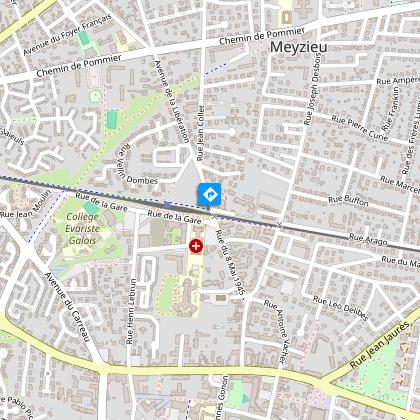Click the Rue Jean Moulin label
420x420 pixels.
26,205
